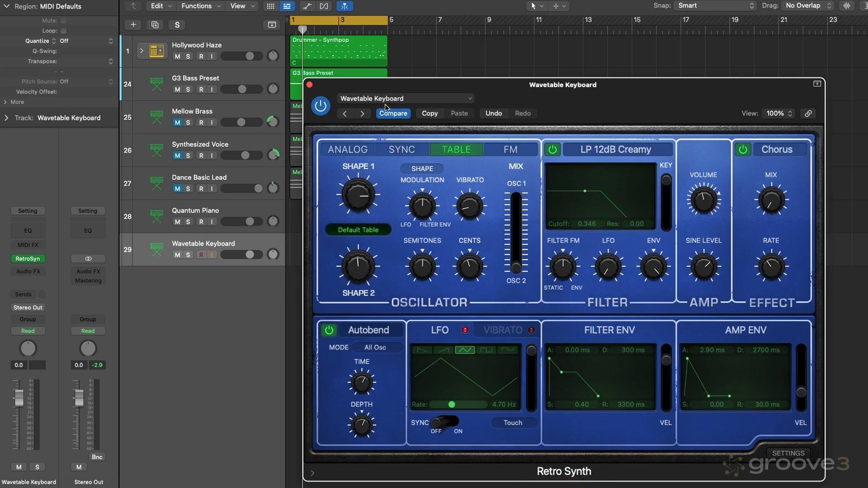Click the back arrow icon in the editor toolbar
Viewport: 868px width, 488px height.
pos(133,6)
